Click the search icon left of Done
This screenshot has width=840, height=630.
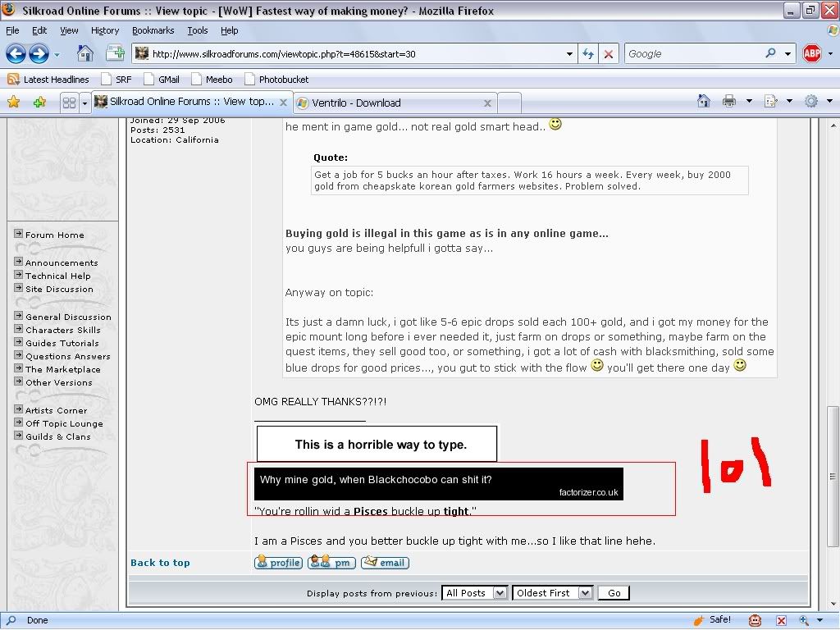click(11, 620)
